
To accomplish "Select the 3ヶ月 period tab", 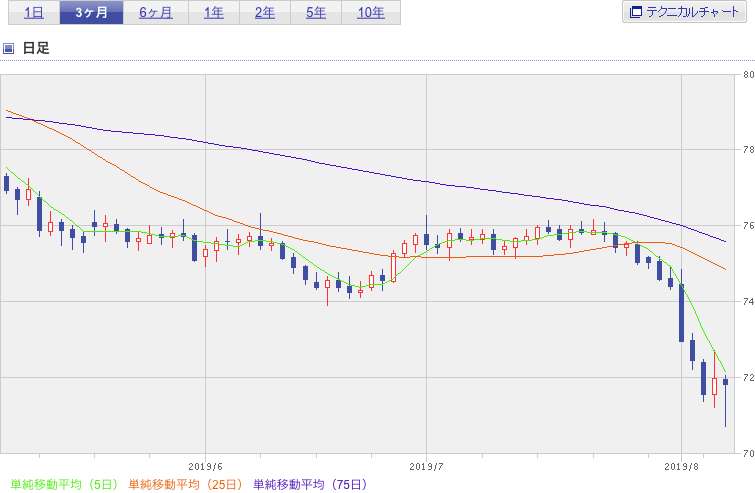I will 91,13.
